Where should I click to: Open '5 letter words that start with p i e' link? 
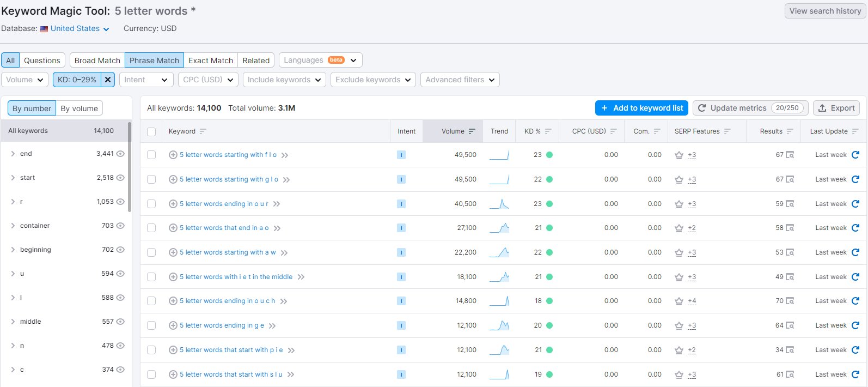pos(231,350)
